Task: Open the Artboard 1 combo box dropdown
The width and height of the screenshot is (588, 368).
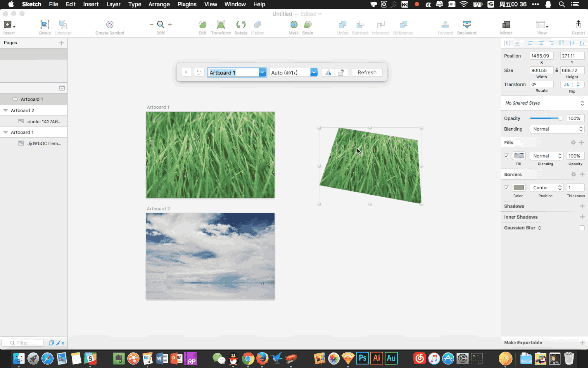Action: pos(262,73)
